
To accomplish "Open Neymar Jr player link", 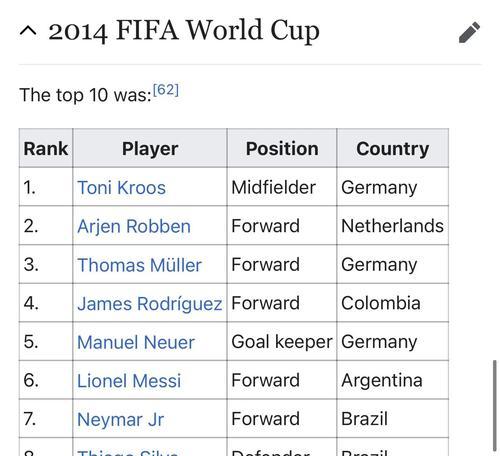I will [x=120, y=419].
